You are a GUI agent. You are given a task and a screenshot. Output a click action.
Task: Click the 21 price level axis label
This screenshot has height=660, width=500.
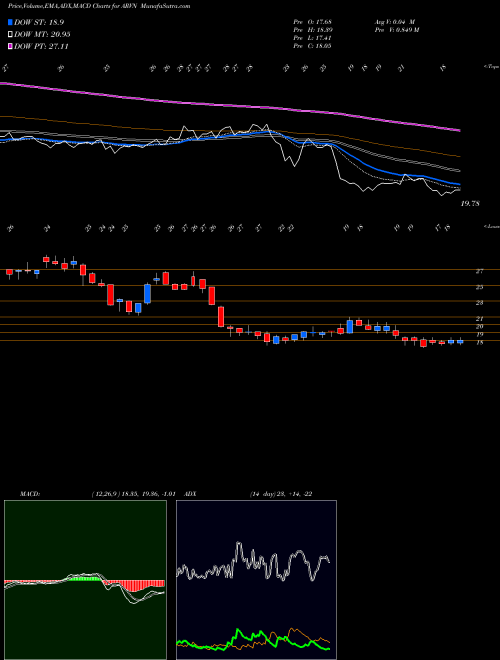[479, 319]
